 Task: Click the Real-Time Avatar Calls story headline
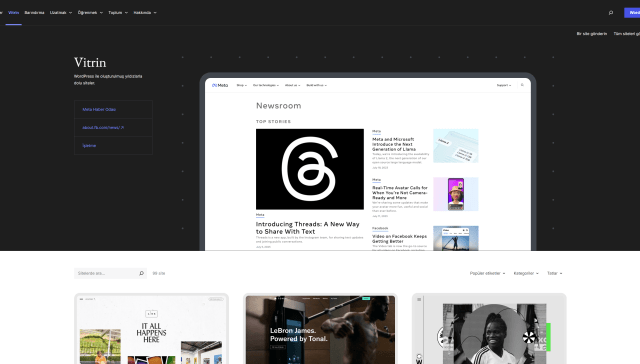tap(400, 193)
